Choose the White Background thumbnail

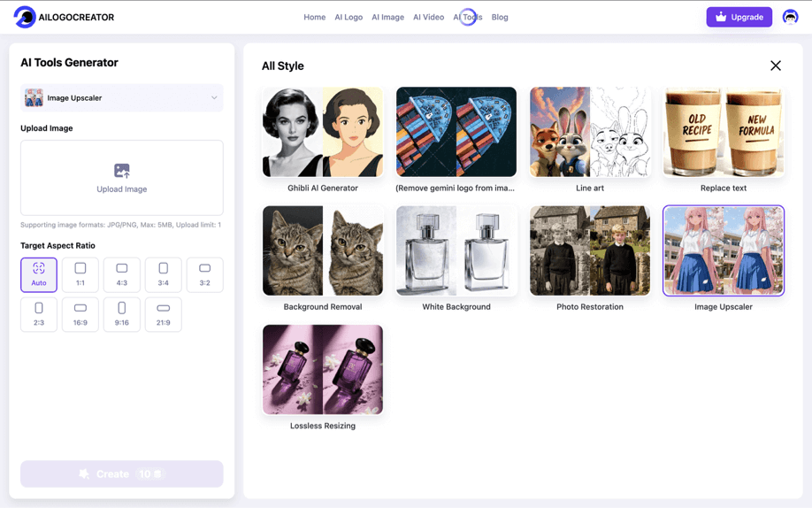click(x=456, y=250)
